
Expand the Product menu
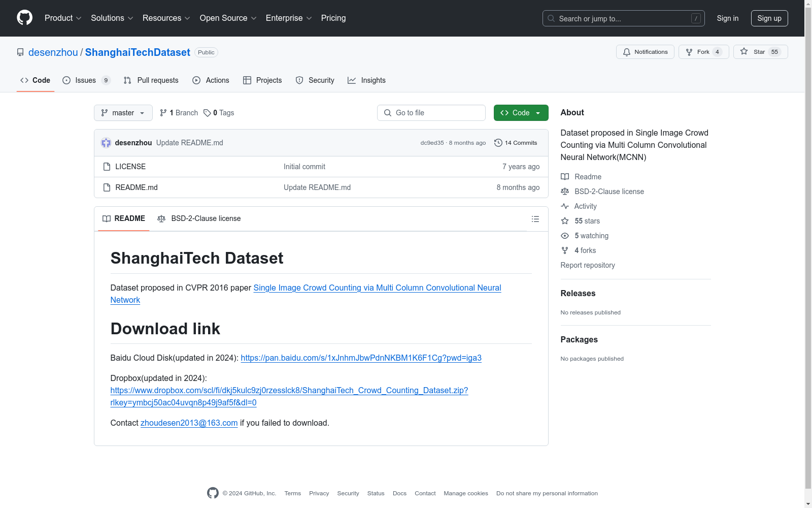click(x=63, y=18)
